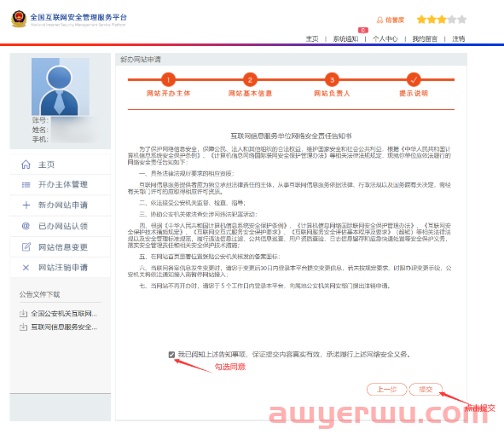The height and width of the screenshot is (440, 504).
Task: Open 我的留言 in the top navigation
Action: (x=425, y=39)
